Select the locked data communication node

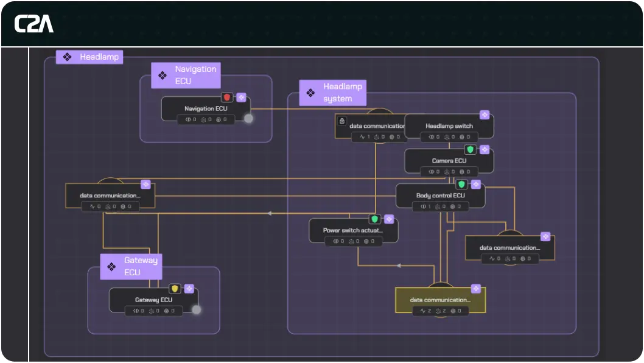371,126
